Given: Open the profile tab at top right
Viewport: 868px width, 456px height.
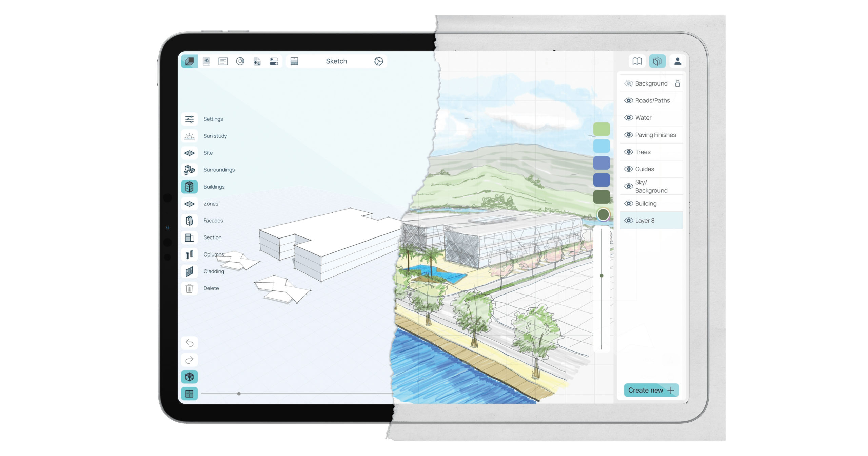Looking at the screenshot, I should pos(677,61).
